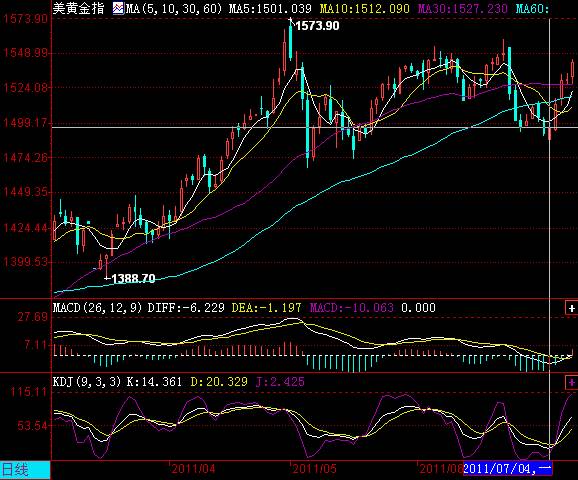578x480 pixels.
Task: Expand the KDJ panel using plus button
Action: point(571,382)
